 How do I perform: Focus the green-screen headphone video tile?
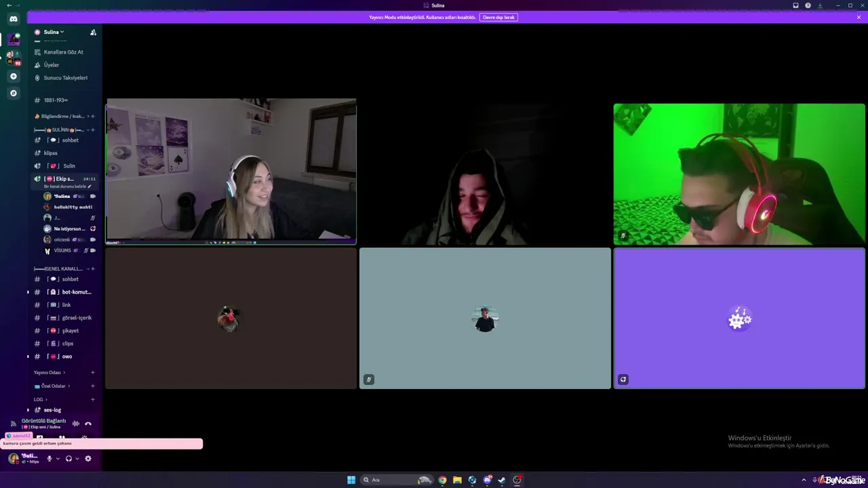739,174
